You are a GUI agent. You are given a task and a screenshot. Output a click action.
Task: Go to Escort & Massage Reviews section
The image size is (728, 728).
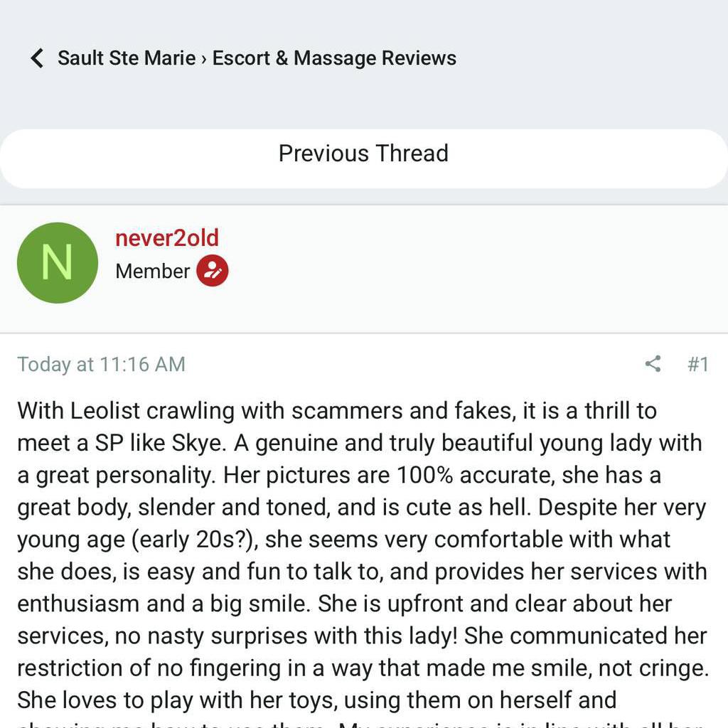[x=334, y=58]
